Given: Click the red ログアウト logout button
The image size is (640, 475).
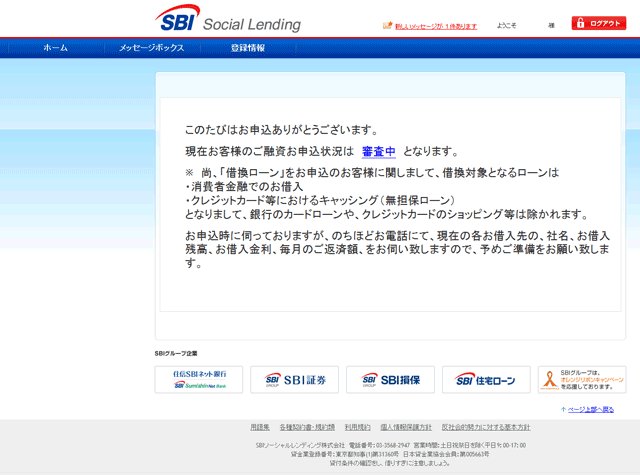Looking at the screenshot, I should point(599,23).
